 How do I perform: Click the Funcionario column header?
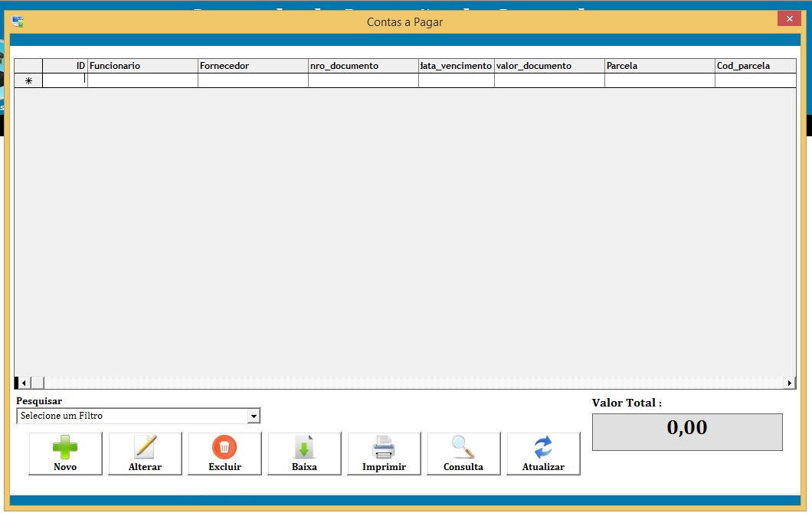tap(142, 66)
